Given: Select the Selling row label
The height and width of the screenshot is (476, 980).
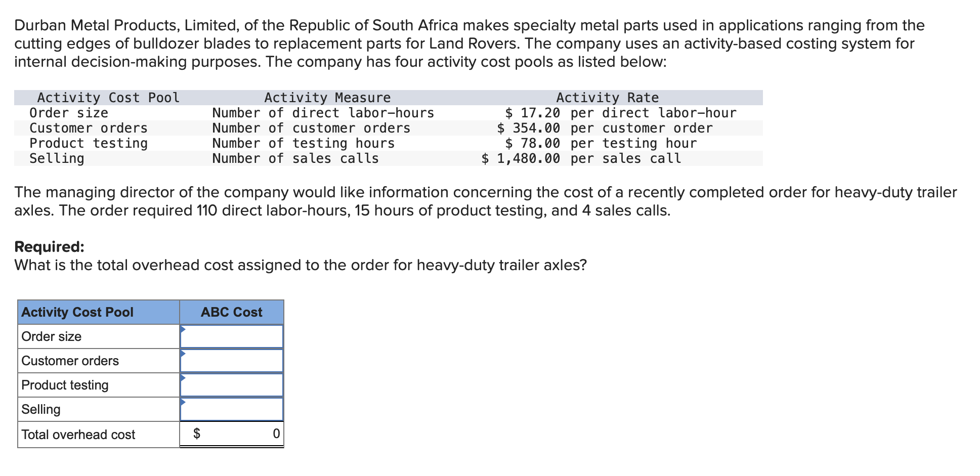Looking at the screenshot, I should pyautogui.click(x=40, y=409).
